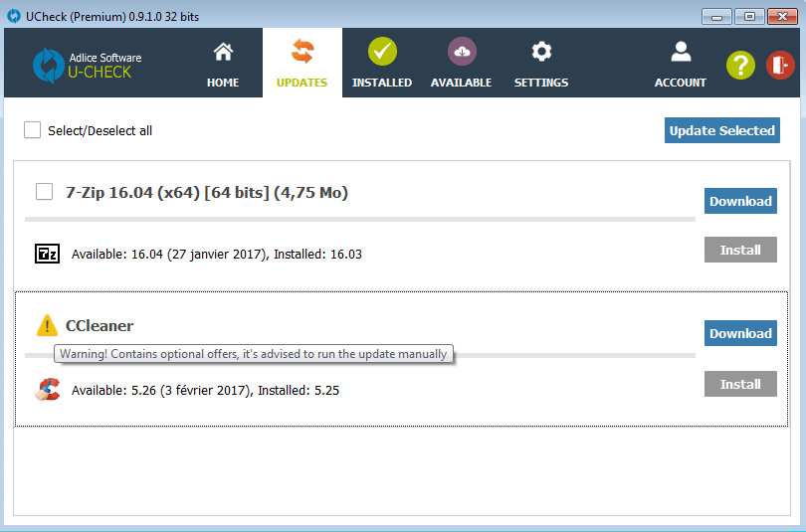
Task: Click the yellow help question mark icon
Action: tap(740, 66)
